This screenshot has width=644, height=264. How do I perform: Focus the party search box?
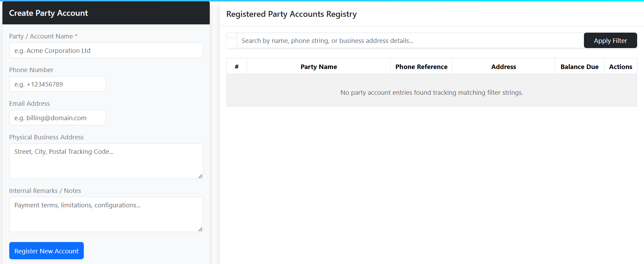tap(410, 41)
